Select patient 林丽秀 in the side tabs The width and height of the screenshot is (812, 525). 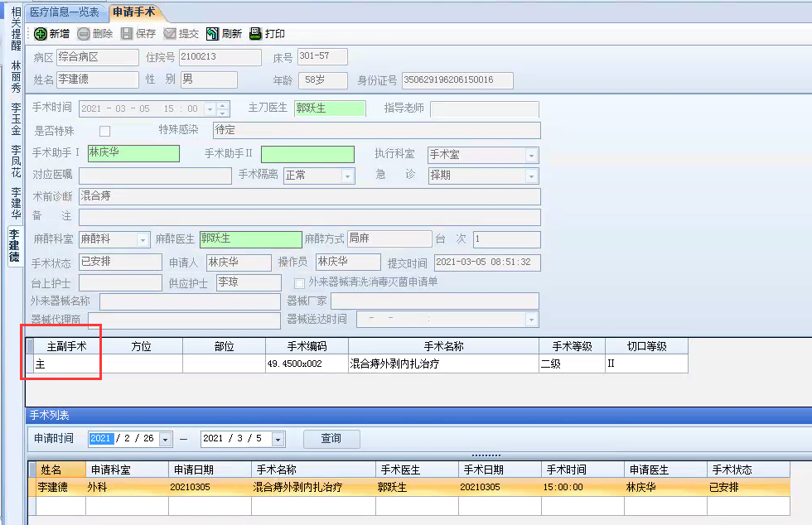coord(16,77)
